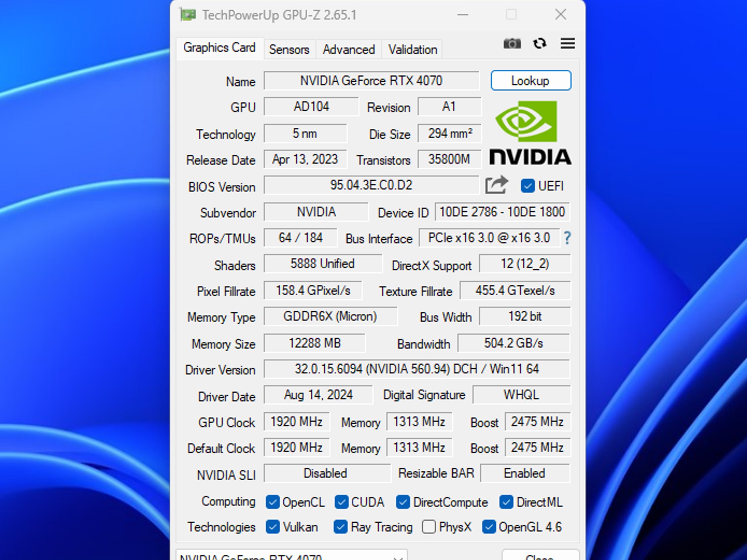The height and width of the screenshot is (560, 747).
Task: Take a GPU-Z screenshot with the camera icon
Action: pos(512,44)
